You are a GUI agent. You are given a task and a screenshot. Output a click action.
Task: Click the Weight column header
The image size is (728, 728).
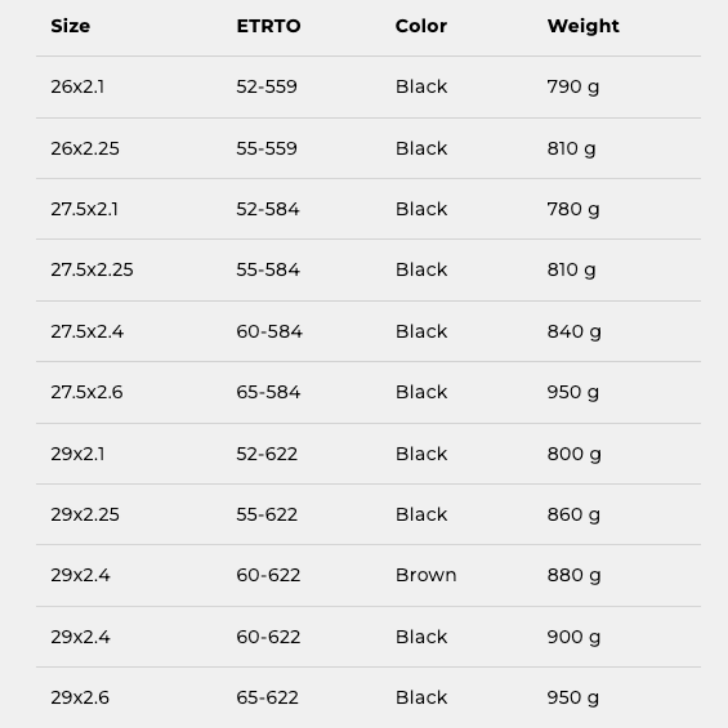[x=583, y=26]
